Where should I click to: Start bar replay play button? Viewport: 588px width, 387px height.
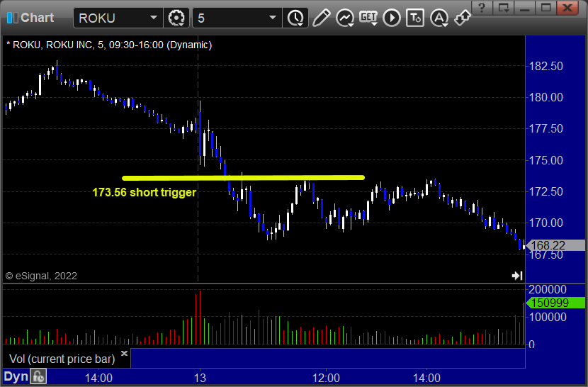point(392,18)
